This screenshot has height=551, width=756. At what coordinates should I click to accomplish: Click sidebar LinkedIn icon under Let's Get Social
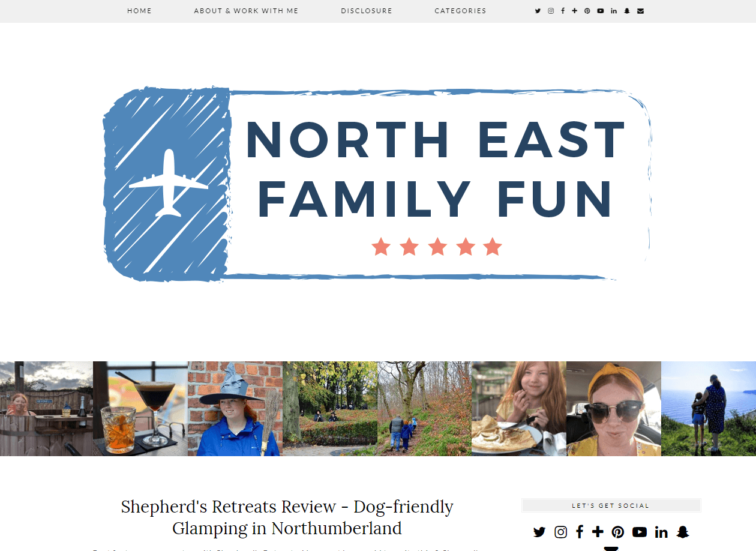661,532
